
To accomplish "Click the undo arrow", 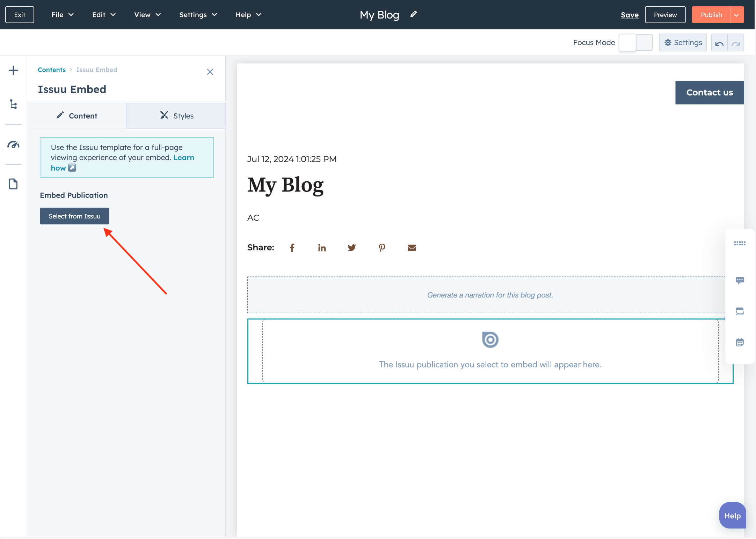I will tap(719, 43).
